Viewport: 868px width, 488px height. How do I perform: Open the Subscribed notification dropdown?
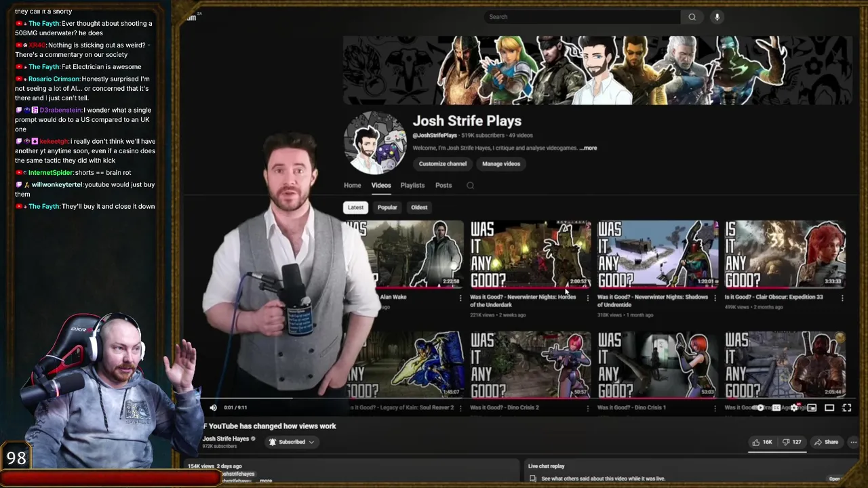(x=292, y=442)
